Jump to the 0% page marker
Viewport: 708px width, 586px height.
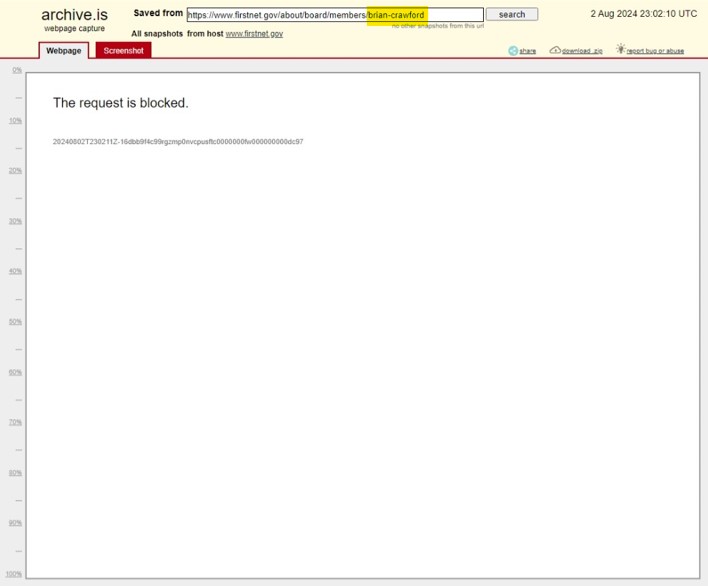click(17, 70)
